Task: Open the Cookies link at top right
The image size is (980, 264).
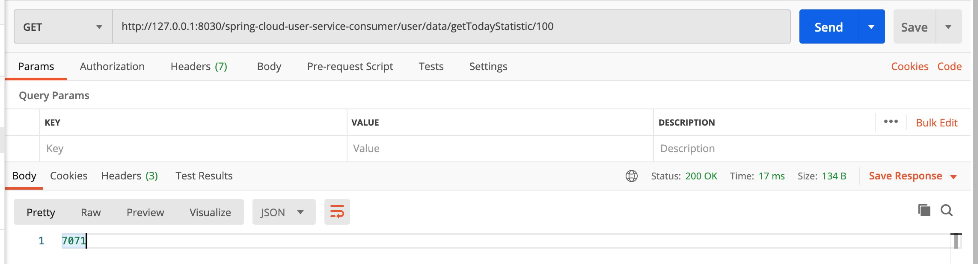Action: click(x=909, y=67)
